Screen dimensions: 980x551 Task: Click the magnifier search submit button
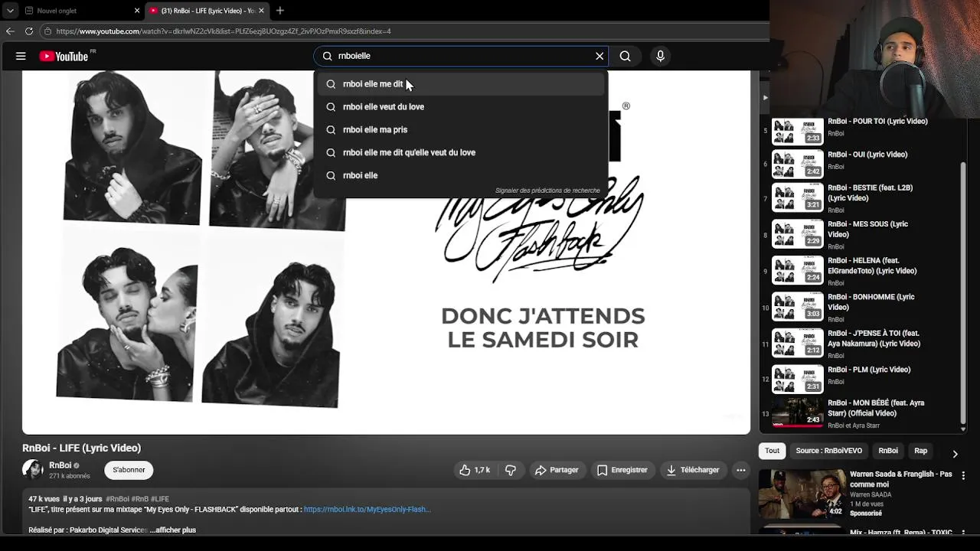[626, 56]
